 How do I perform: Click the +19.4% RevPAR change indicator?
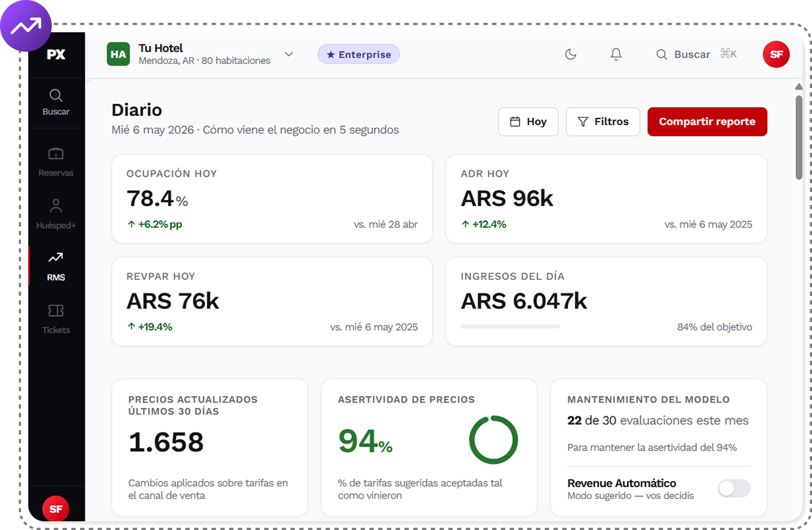coord(150,327)
